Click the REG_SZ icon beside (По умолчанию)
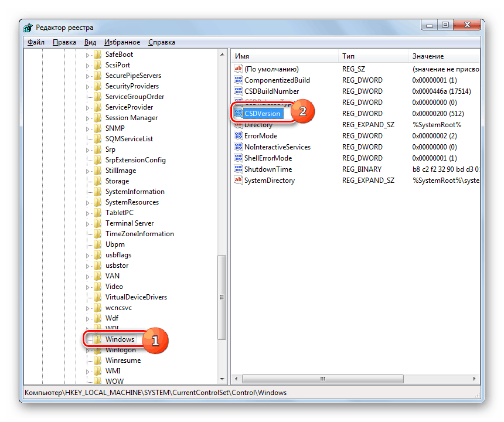Viewport: 504px width, 422px height. tap(237, 69)
